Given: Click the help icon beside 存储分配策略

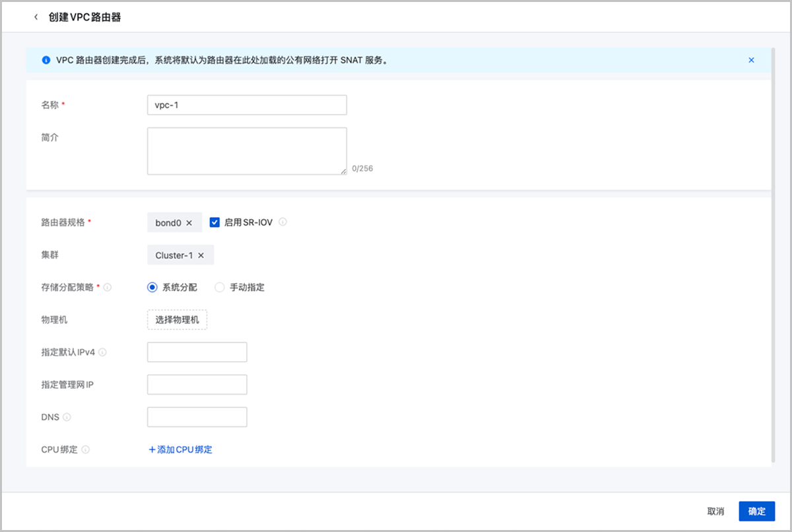Looking at the screenshot, I should pos(108,288).
